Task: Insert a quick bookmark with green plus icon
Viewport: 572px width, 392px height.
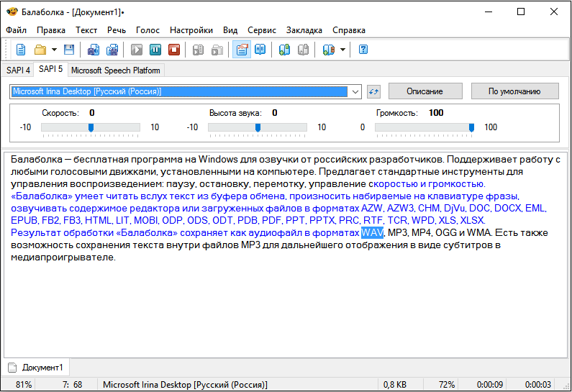Action: [x=284, y=50]
